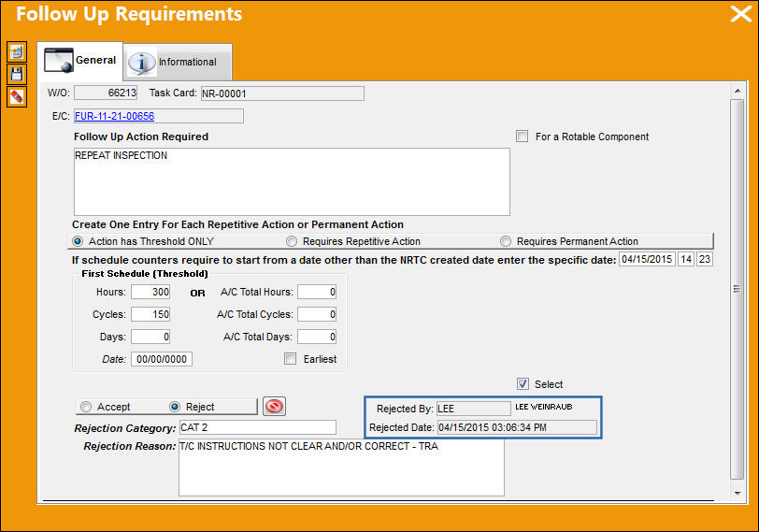759x532 pixels.
Task: Uncheck the Select checkbox
Action: click(523, 384)
